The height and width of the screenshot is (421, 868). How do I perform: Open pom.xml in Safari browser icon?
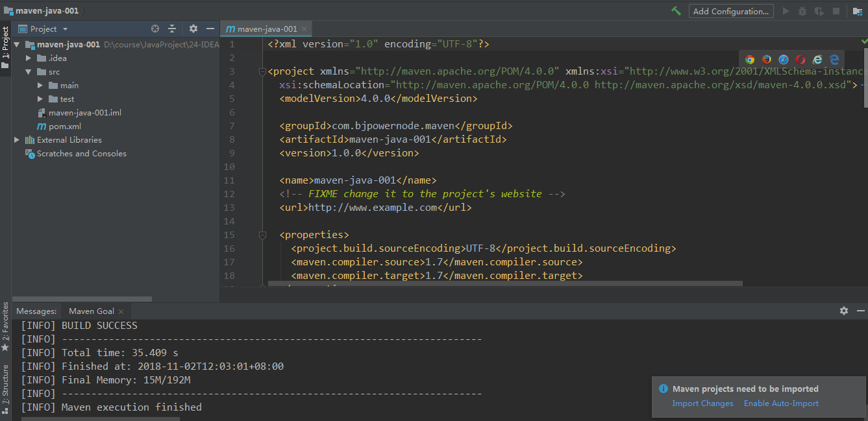tap(784, 60)
